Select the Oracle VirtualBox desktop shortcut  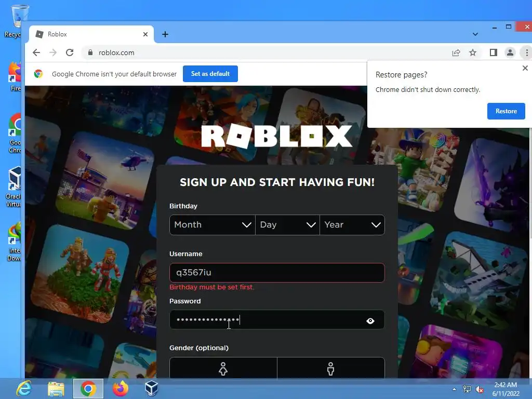(14, 187)
